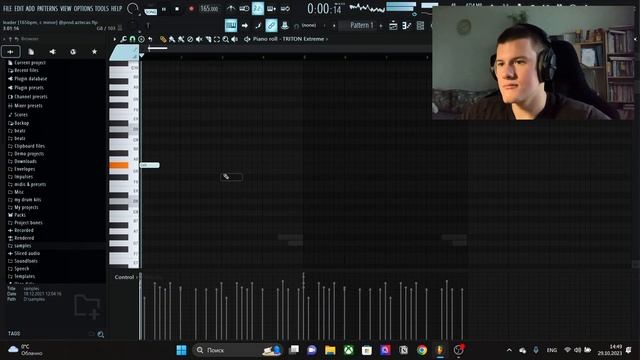Open Current project in browser
This screenshot has height=360, width=640.
coord(27,63)
